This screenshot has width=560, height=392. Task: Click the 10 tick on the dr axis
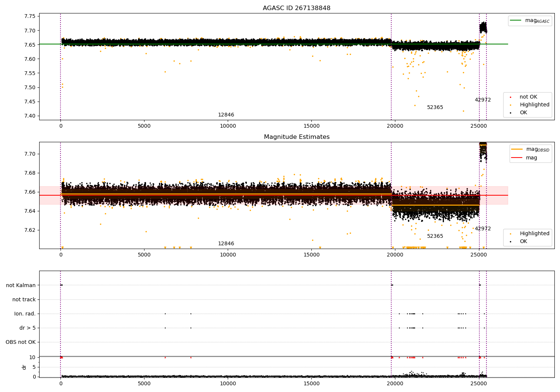[x=33, y=357]
